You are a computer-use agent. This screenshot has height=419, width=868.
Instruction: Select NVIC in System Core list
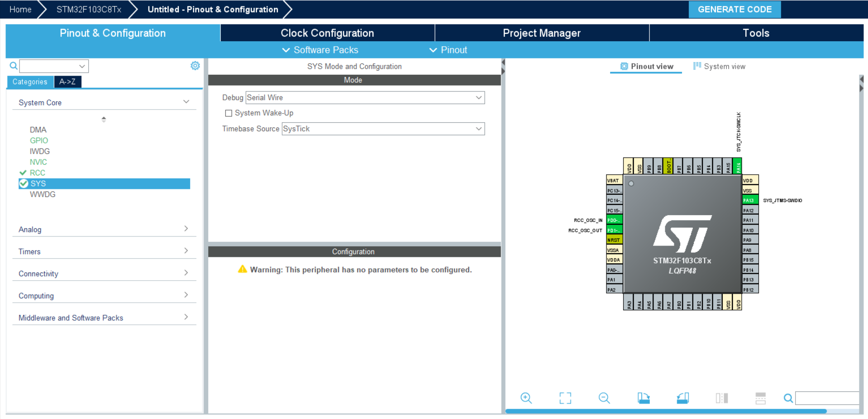click(x=38, y=162)
